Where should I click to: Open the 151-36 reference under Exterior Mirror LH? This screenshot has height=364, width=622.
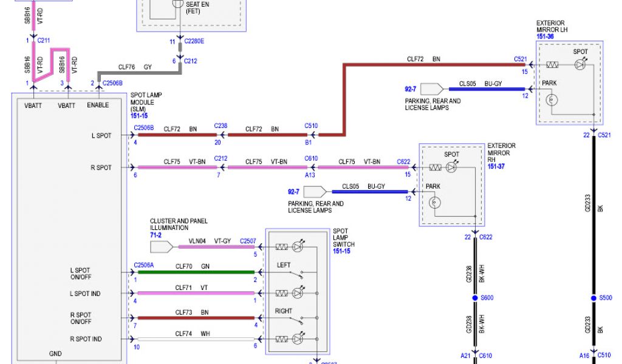[545, 37]
